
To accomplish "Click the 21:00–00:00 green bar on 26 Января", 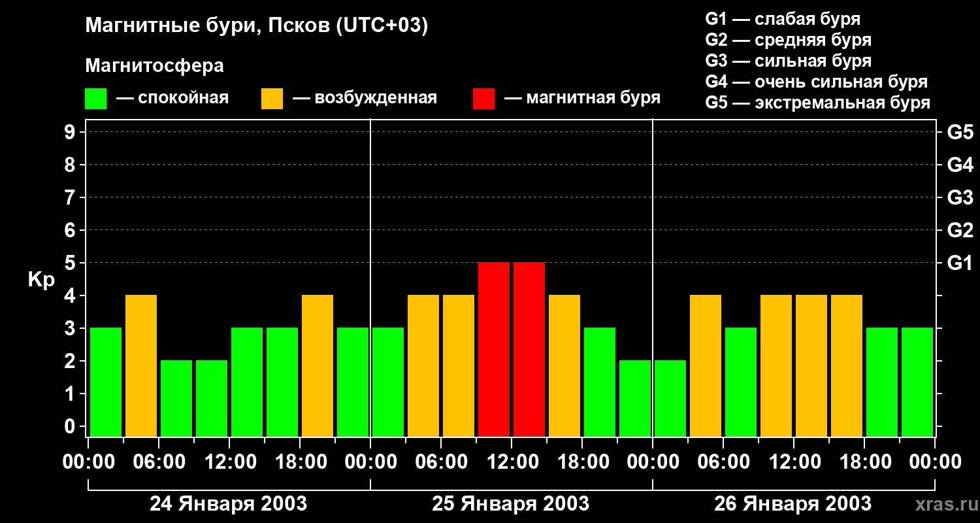I will (x=917, y=382).
